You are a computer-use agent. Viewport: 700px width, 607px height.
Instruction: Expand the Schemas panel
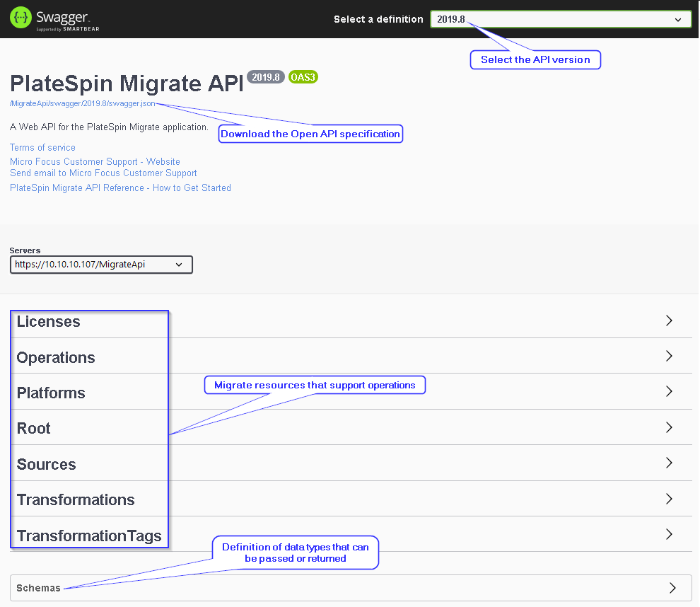(x=672, y=588)
